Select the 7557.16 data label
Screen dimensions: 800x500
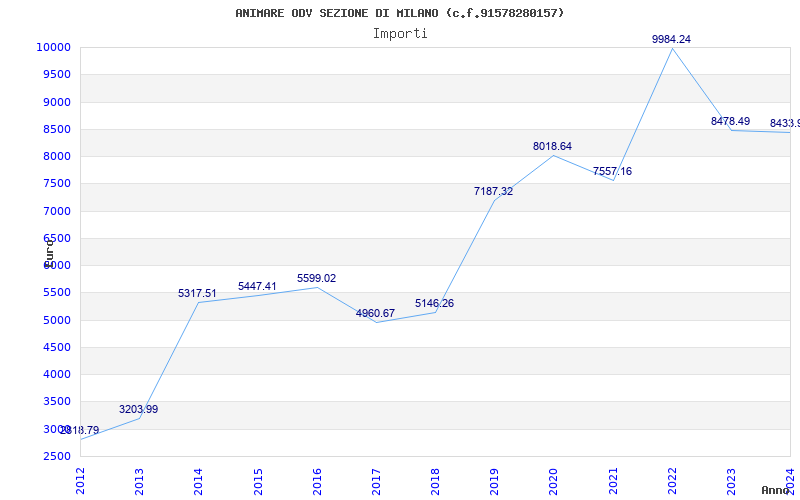tap(612, 171)
